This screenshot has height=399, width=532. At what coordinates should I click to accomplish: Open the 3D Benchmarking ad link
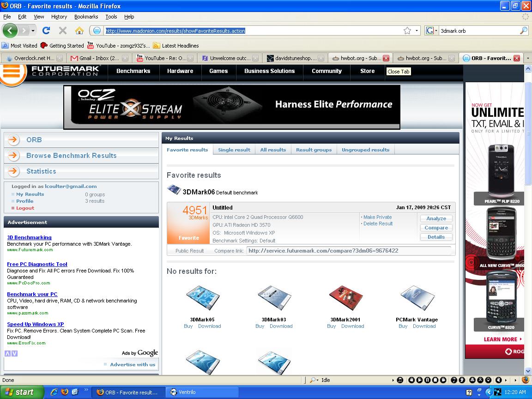pyautogui.click(x=29, y=237)
